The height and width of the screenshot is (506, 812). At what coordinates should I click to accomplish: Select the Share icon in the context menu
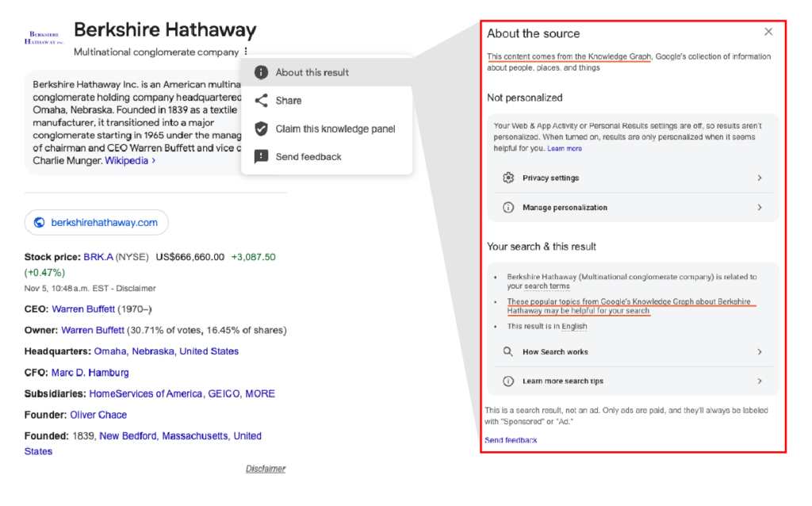coord(262,100)
